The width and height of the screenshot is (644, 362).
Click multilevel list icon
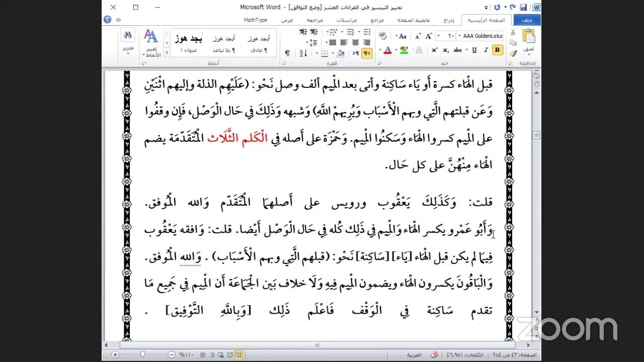pyautogui.click(x=333, y=32)
